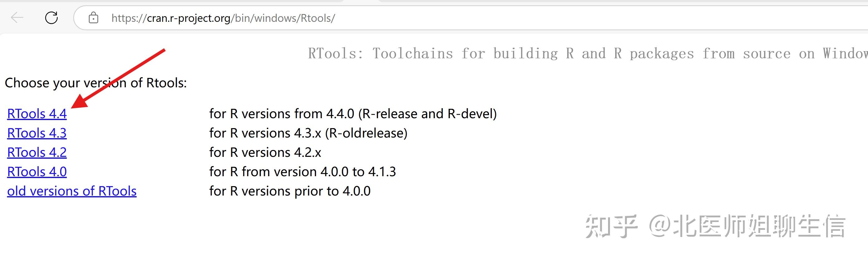This screenshot has height=261, width=868.
Task: Open the RTools 4.4 download page
Action: (36, 114)
